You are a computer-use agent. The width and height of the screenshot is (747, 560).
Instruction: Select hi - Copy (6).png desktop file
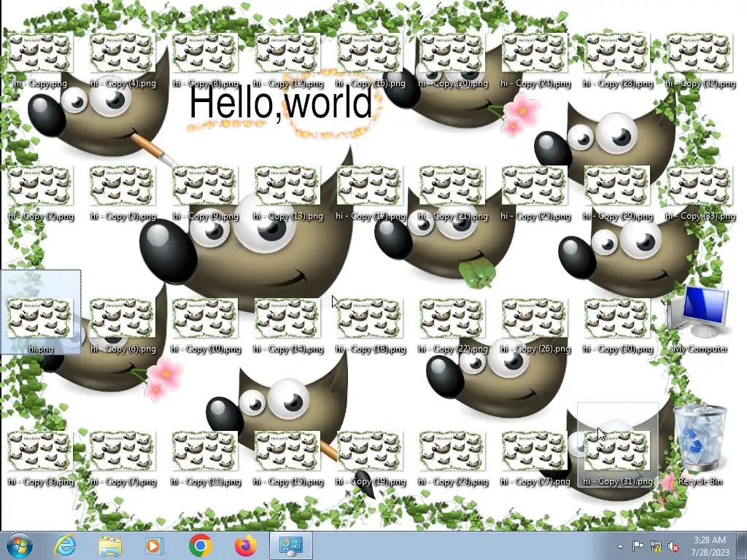point(123,326)
